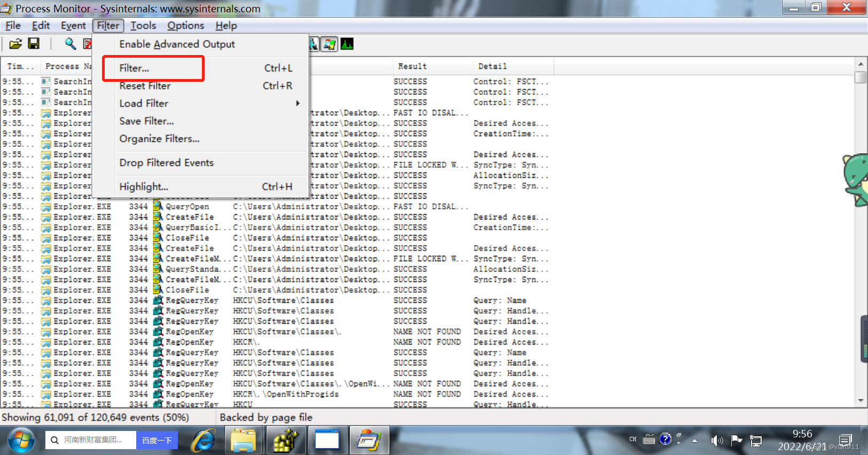Click the Open file toolbar icon

pos(15,44)
